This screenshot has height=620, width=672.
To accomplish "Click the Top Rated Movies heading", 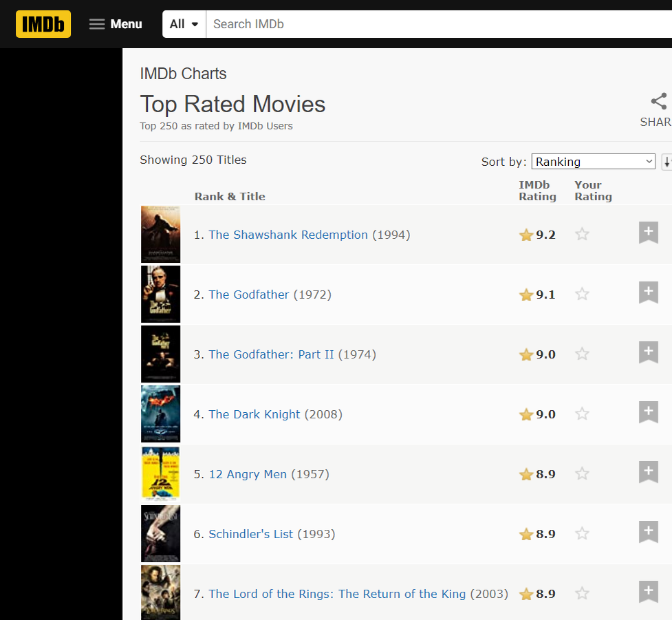I will click(232, 104).
